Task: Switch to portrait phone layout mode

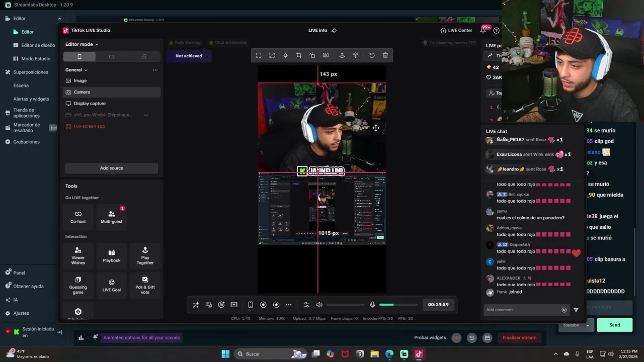Action: coord(79,56)
